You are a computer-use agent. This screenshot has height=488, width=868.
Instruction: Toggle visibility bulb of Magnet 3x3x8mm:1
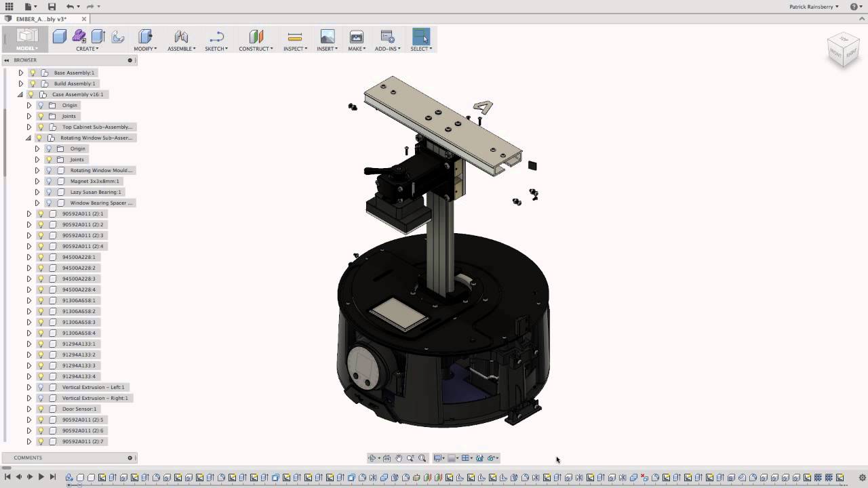point(49,181)
